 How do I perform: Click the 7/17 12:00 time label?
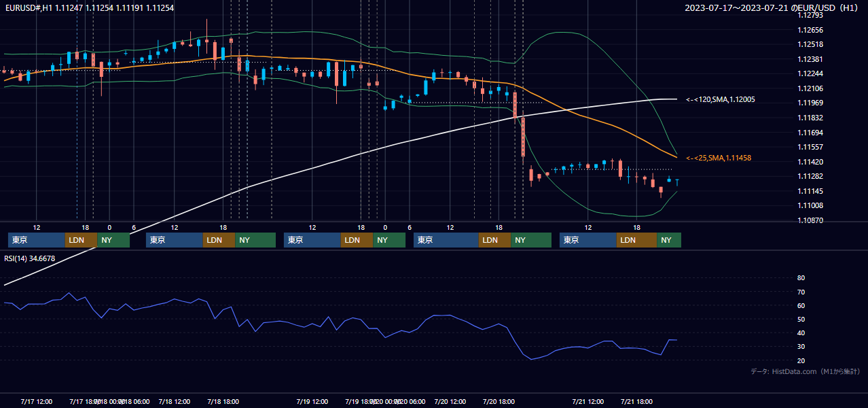pyautogui.click(x=36, y=401)
